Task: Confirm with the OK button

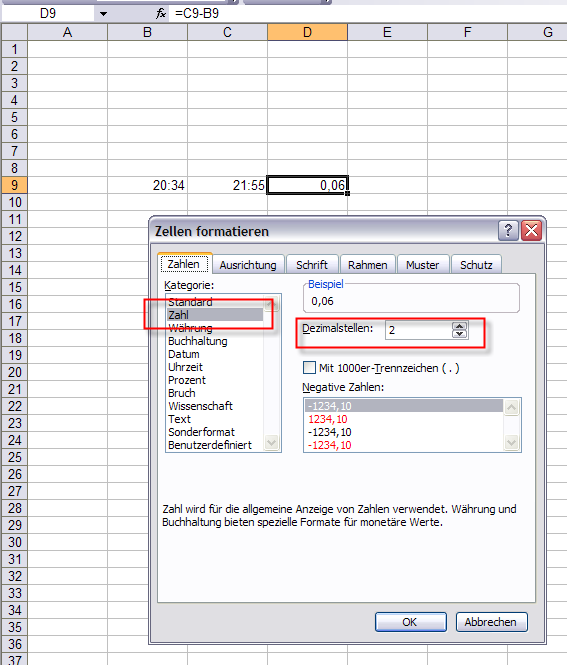Action: click(410, 622)
